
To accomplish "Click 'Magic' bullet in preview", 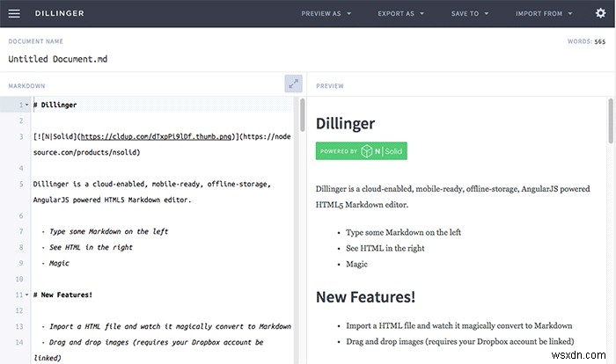I will coord(356,264).
